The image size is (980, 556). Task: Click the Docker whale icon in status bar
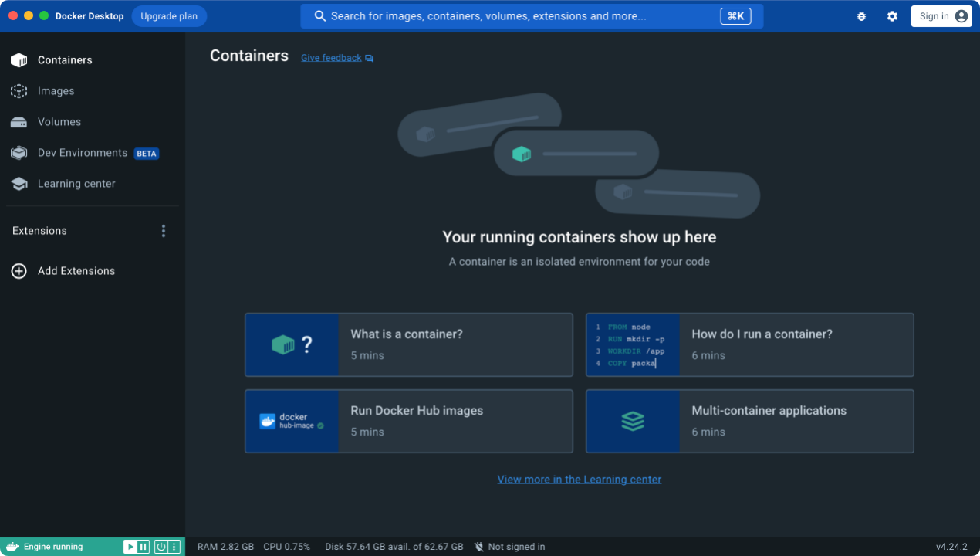click(x=12, y=547)
